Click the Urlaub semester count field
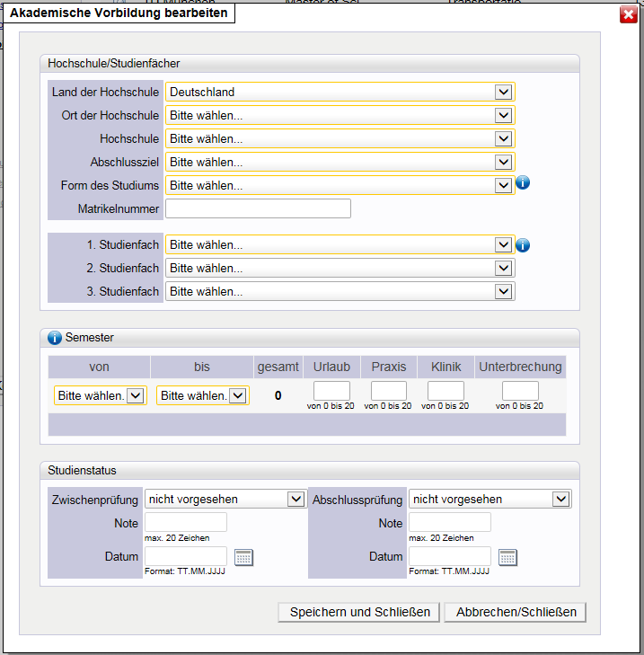The image size is (644, 655). pyautogui.click(x=331, y=391)
